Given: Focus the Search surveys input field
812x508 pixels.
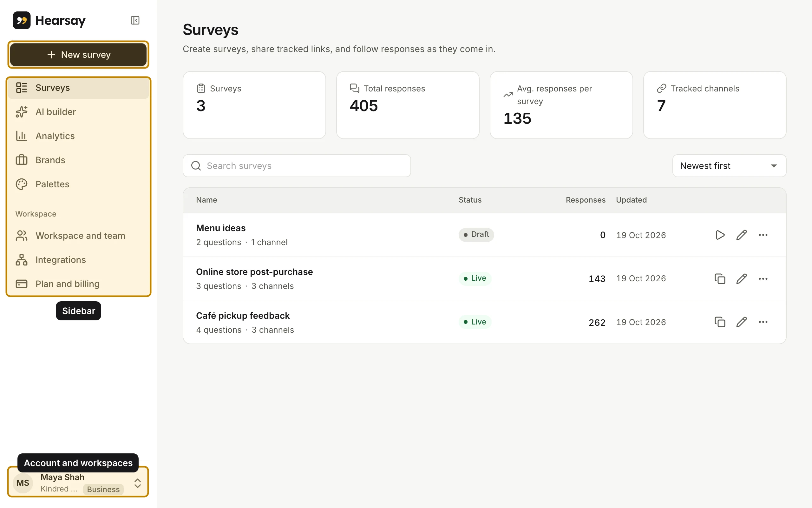Looking at the screenshot, I should 297,166.
